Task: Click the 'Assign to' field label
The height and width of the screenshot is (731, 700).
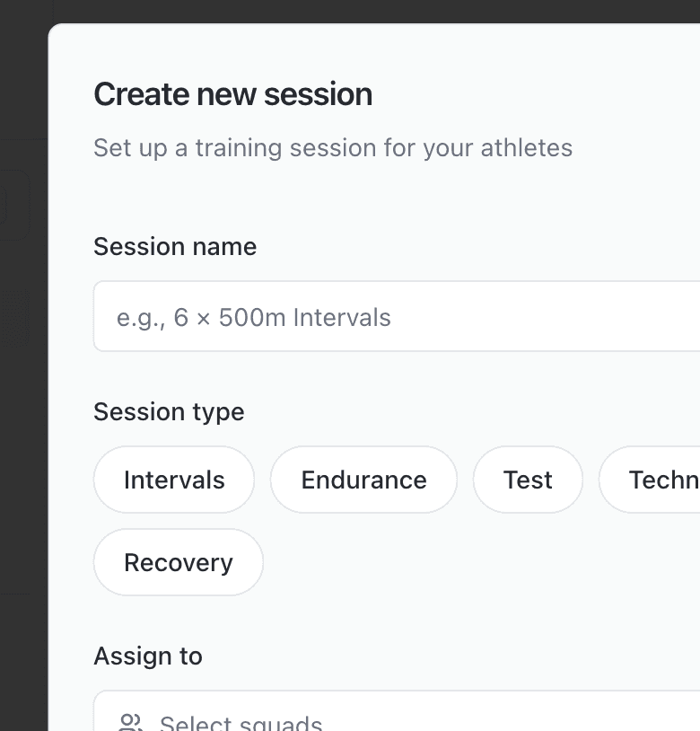Action: [148, 656]
